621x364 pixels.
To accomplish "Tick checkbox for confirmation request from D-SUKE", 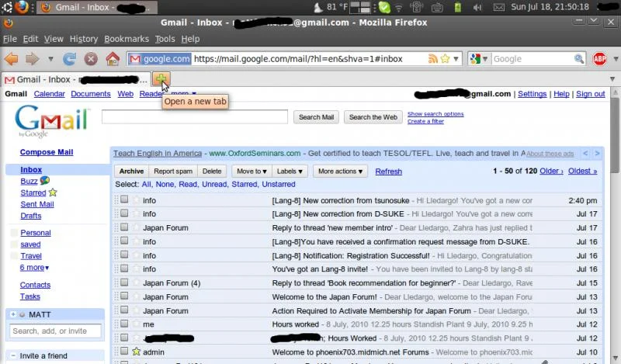I will (x=124, y=241).
